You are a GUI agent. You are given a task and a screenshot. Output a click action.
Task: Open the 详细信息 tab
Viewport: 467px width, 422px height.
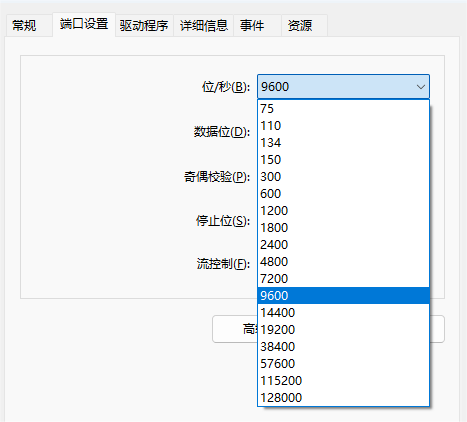tap(204, 25)
